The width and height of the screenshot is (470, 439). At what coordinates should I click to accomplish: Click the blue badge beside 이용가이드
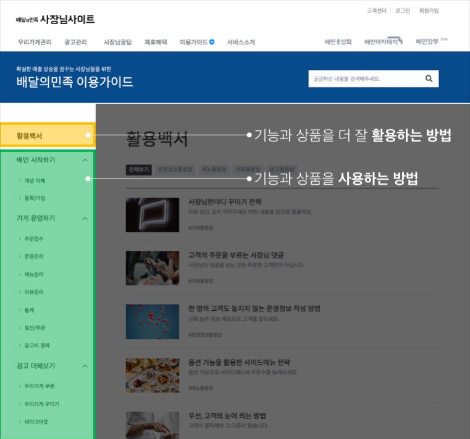coord(212,42)
